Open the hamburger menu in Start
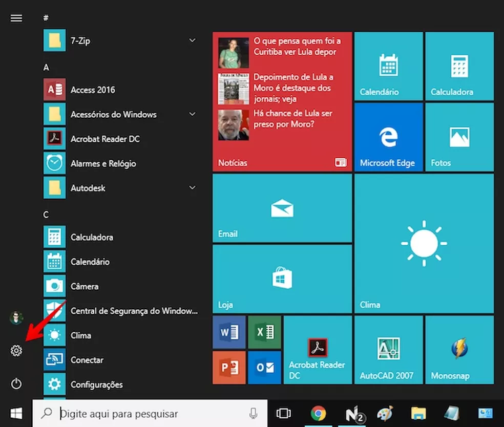This screenshot has height=427, width=504. 16,18
